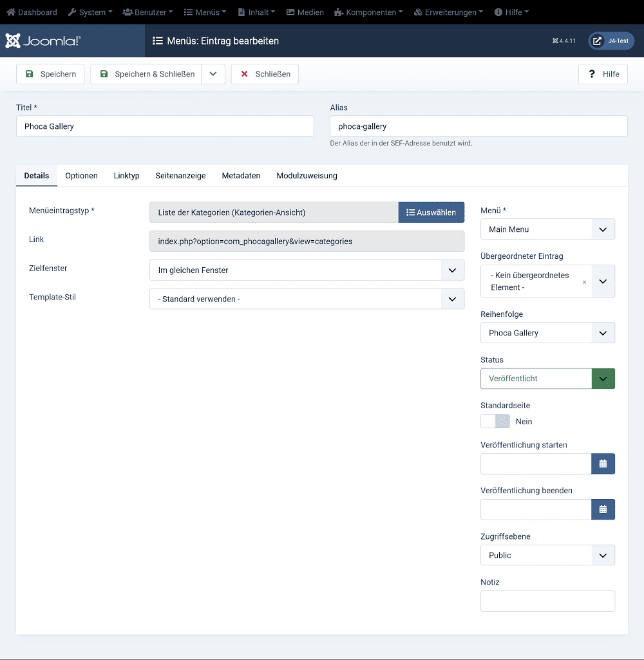
Task: Clear the Übergeordneter Eintrag selection (x)
Action: (x=584, y=282)
